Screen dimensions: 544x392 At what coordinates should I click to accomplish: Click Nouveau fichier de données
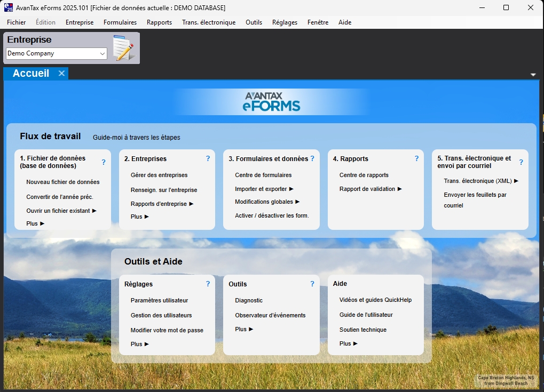tap(63, 182)
